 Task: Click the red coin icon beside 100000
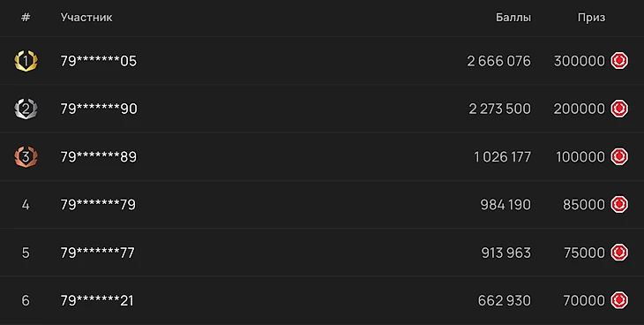(x=619, y=156)
